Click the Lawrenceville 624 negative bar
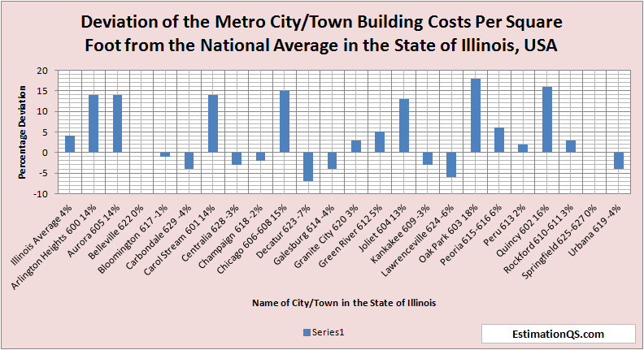The image size is (644, 350). tap(452, 165)
